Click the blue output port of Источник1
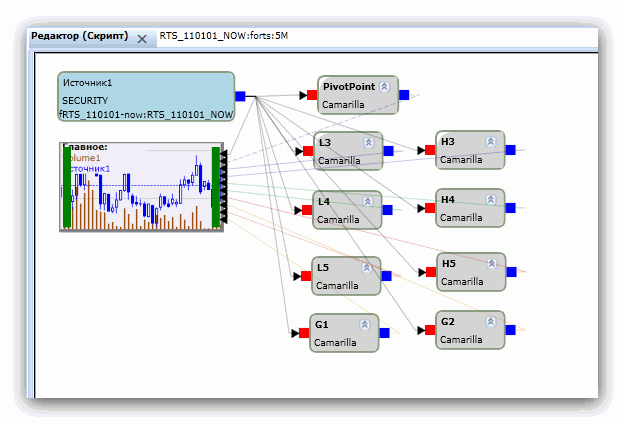The width and height of the screenshot is (624, 424). click(x=240, y=96)
